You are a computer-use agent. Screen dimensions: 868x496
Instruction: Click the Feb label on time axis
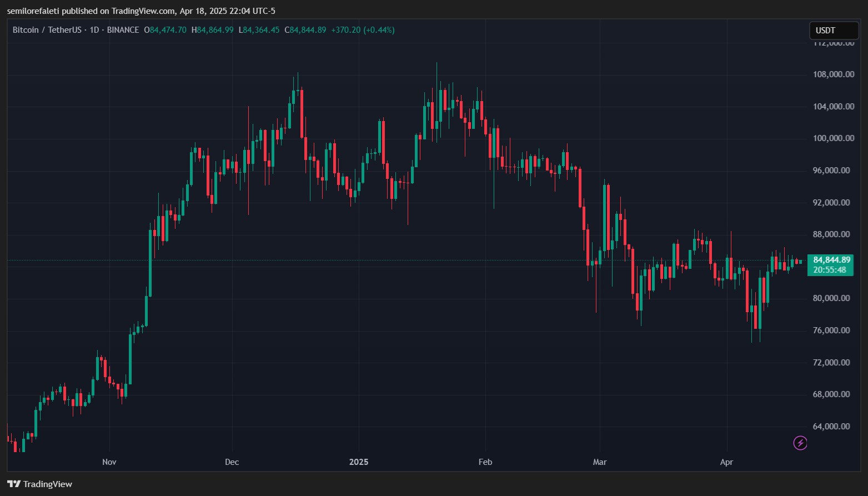pyautogui.click(x=485, y=462)
